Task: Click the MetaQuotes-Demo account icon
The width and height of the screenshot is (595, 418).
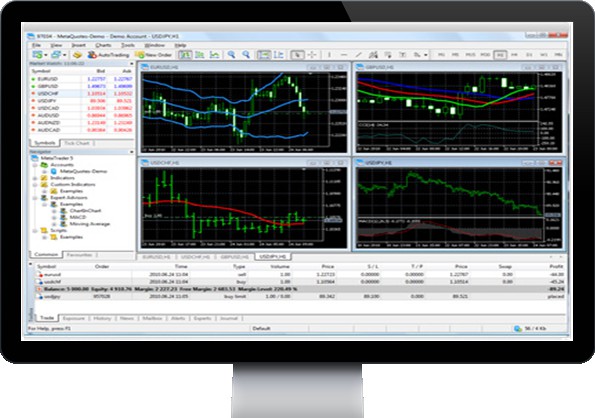Action: (54, 171)
